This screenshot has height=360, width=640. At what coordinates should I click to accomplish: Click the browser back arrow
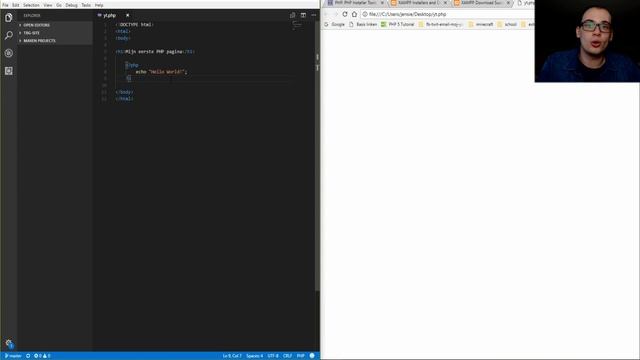point(327,14)
